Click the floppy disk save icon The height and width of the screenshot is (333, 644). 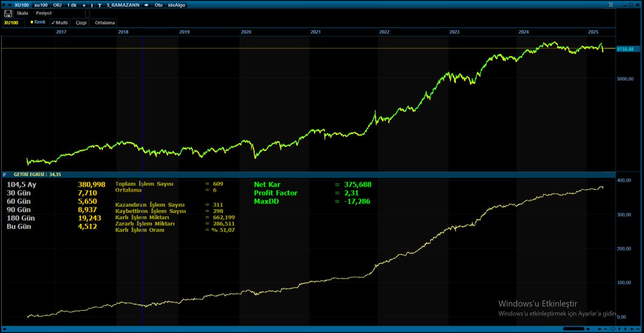8,13
